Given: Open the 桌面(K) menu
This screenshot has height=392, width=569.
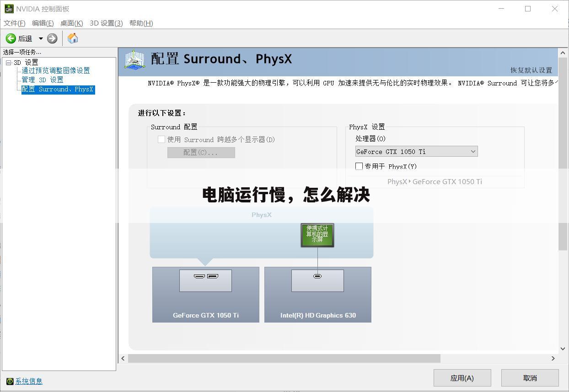Looking at the screenshot, I should 72,23.
